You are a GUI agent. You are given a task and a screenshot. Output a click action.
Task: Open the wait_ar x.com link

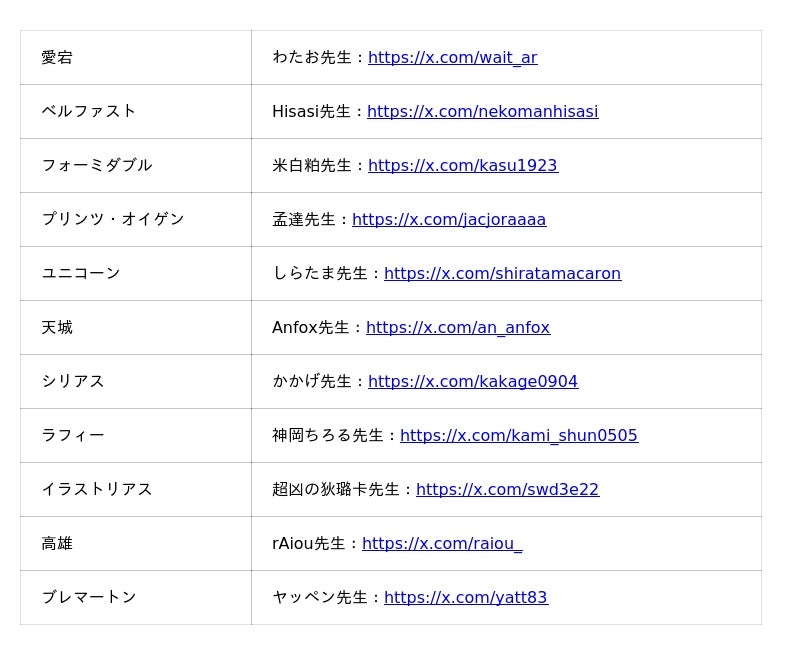(452, 58)
